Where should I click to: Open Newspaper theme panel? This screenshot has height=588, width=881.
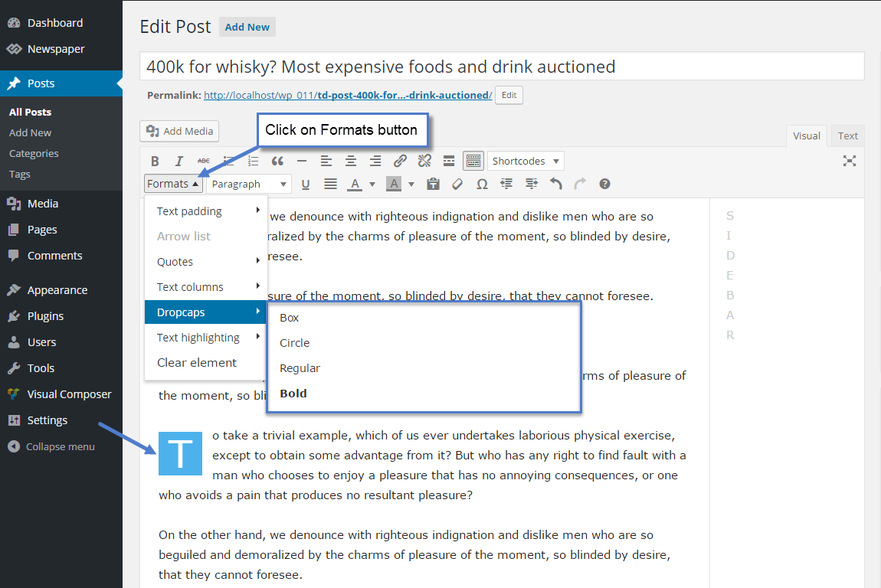tap(61, 49)
